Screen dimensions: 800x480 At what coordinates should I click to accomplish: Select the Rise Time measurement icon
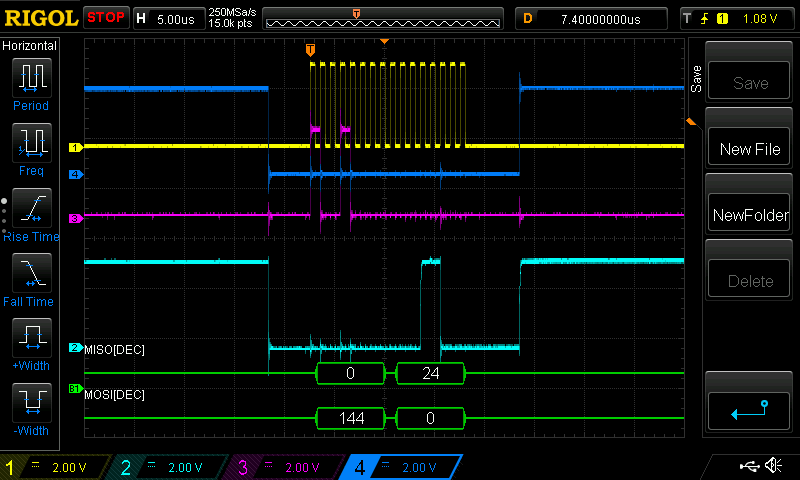pyautogui.click(x=32, y=208)
